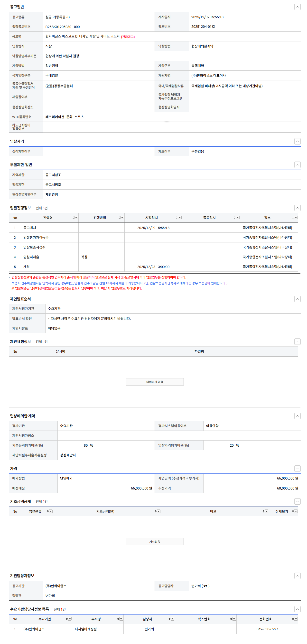This screenshot has width=307, height=644.
Task: Sort by the 기초금액(원) column sort arrows
Action: (x=155, y=511)
